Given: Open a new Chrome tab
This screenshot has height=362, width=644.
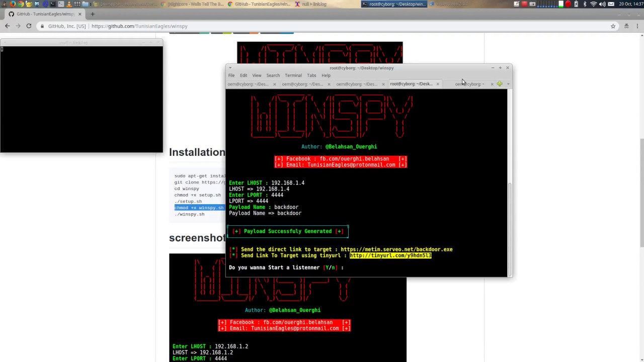Looking at the screenshot, I should pyautogui.click(x=92, y=14).
